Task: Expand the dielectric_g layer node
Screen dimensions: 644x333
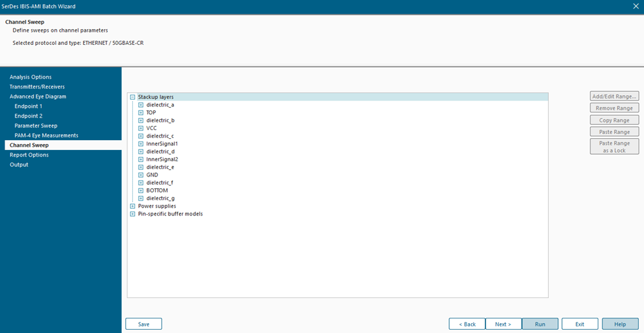Action: tap(141, 199)
